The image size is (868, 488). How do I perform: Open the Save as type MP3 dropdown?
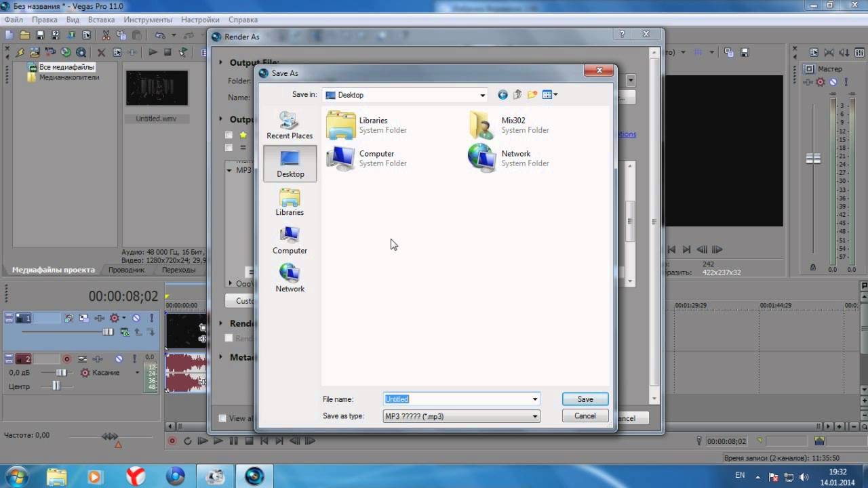[x=535, y=416]
